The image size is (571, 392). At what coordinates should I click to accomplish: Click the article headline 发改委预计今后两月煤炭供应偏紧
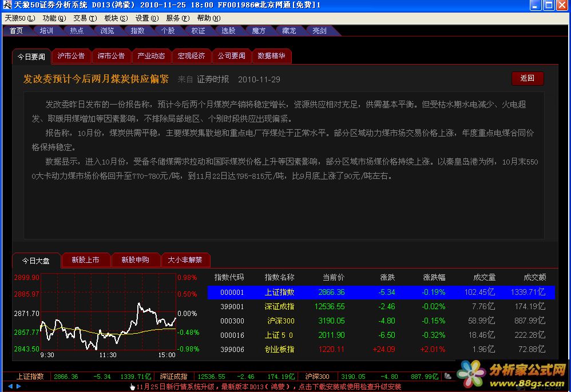click(96, 79)
